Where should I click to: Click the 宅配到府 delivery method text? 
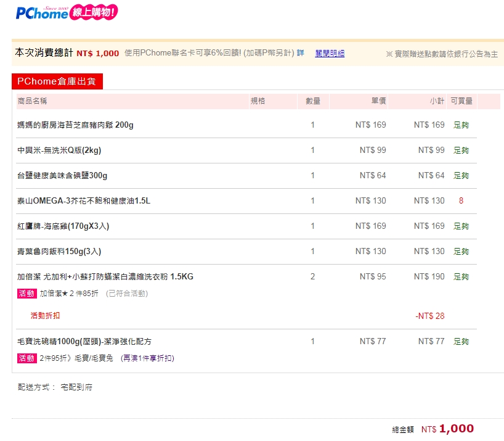tap(76, 387)
